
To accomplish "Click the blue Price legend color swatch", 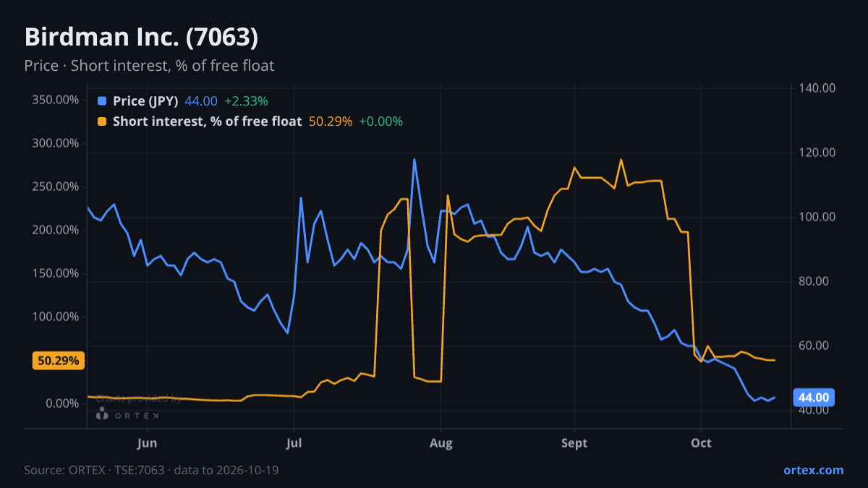I will pos(102,101).
